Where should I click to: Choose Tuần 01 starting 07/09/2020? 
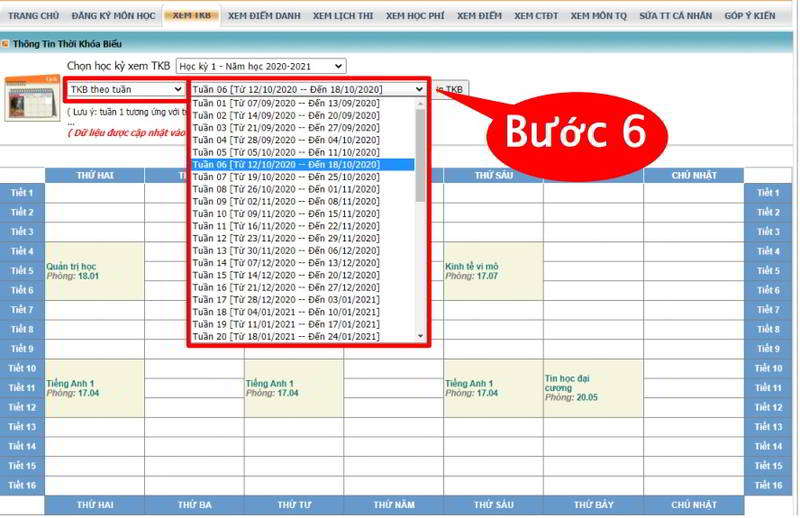coord(286,103)
